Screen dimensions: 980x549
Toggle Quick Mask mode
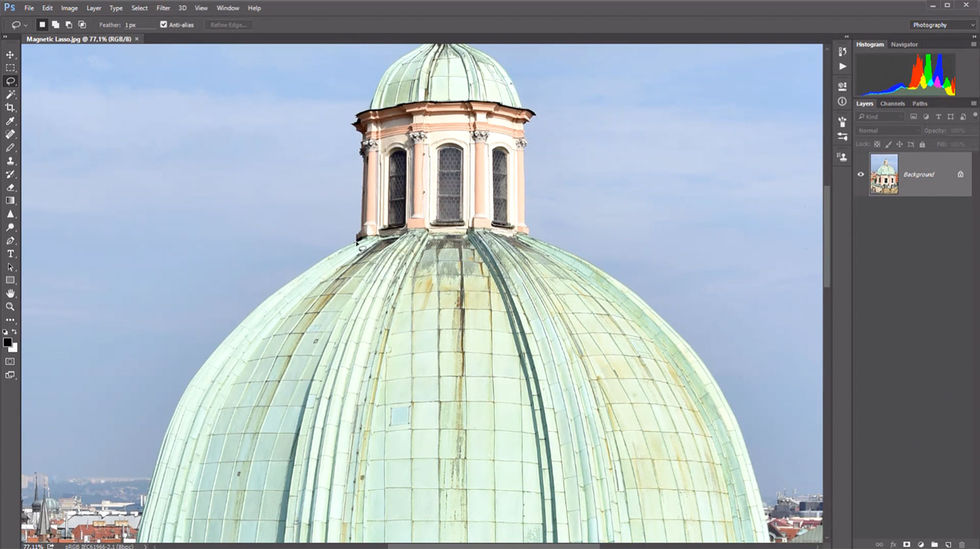click(10, 362)
